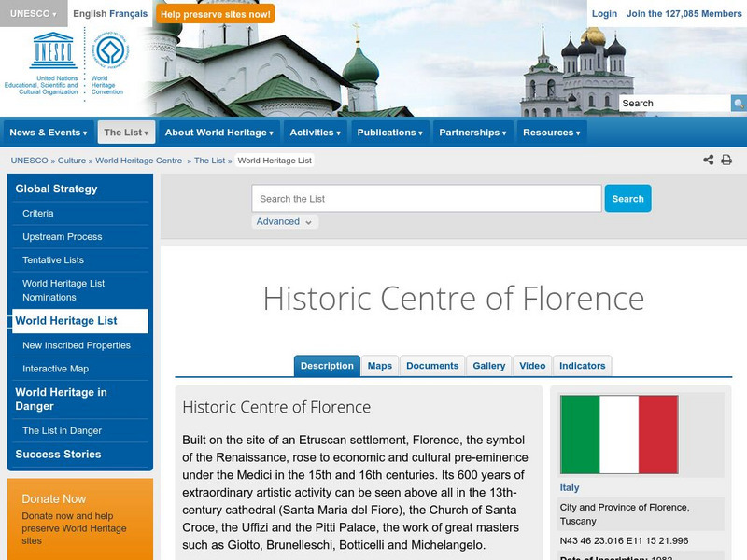Click the Login link

pyautogui.click(x=603, y=14)
